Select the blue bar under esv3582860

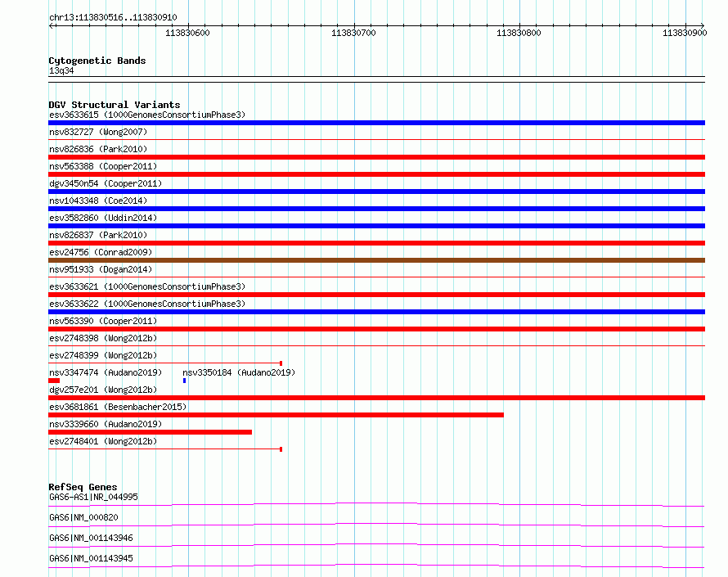(376, 226)
